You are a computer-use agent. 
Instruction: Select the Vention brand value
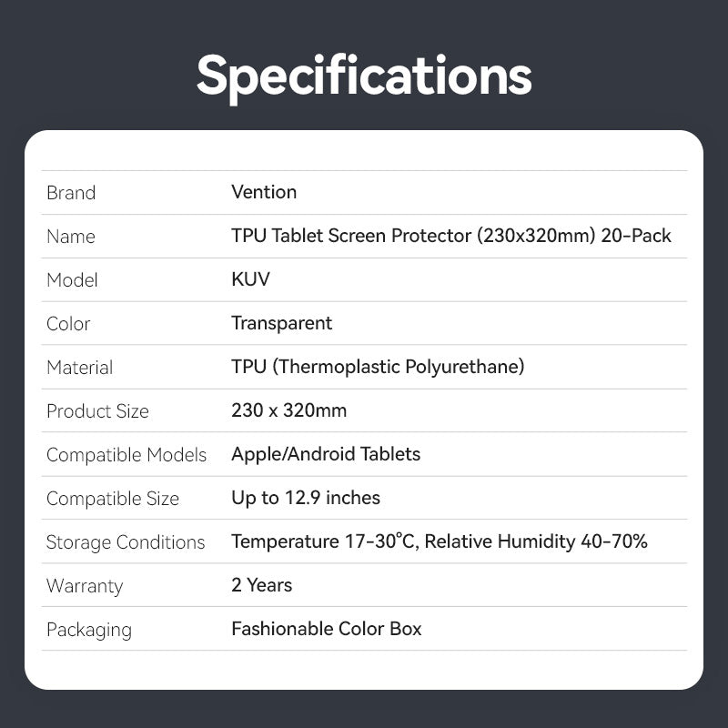tap(264, 192)
